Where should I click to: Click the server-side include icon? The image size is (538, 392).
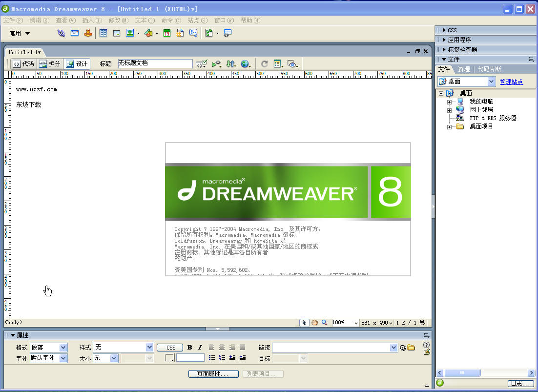[180, 33]
